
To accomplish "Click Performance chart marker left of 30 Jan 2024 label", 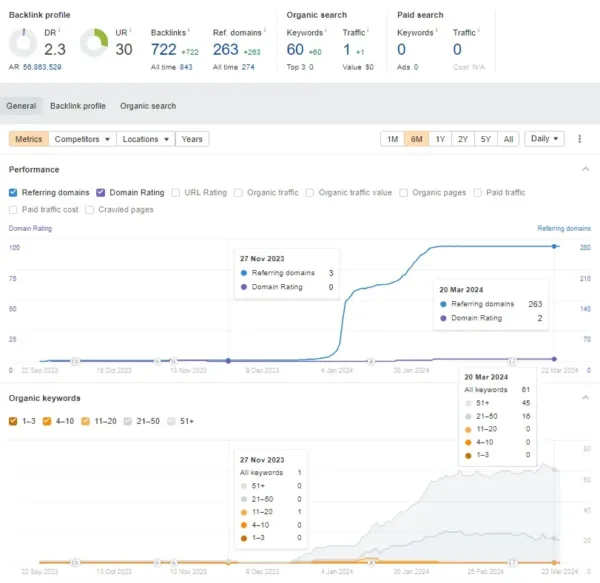I will (x=371, y=361).
